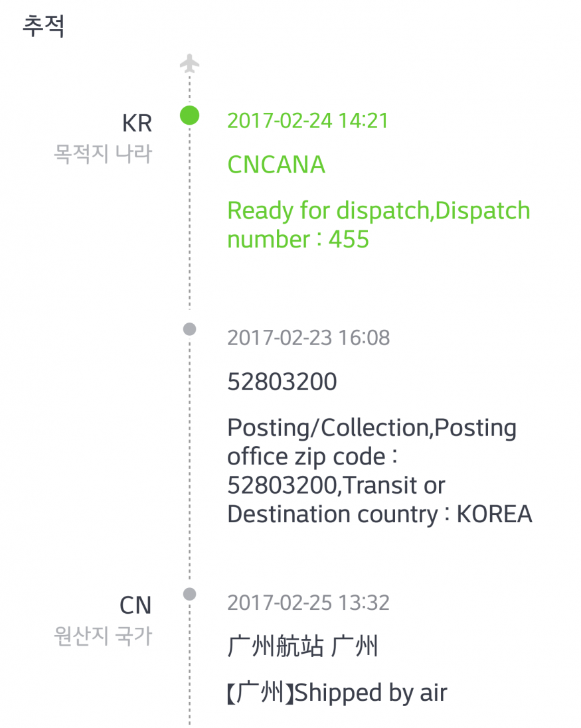Select the green current-status timeline dot

pyautogui.click(x=189, y=115)
